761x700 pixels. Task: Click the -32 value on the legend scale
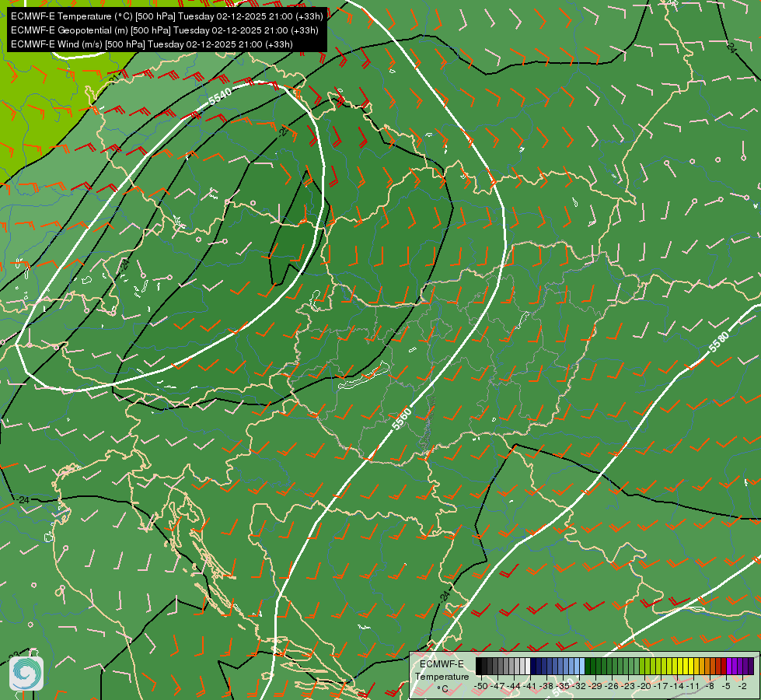(x=579, y=686)
